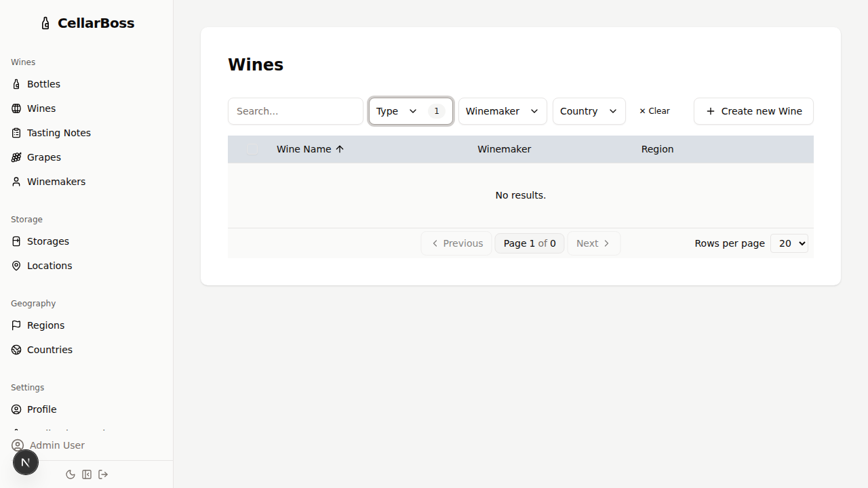Focus the Search input field

[x=296, y=111]
